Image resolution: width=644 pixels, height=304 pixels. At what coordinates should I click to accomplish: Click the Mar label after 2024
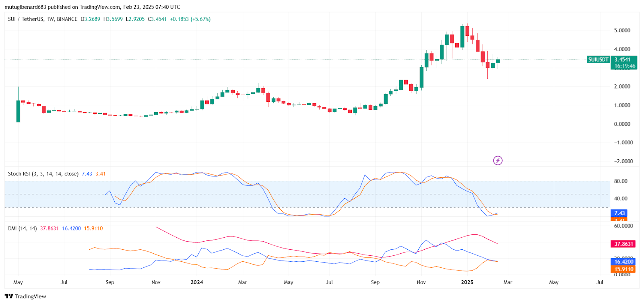[242, 282]
